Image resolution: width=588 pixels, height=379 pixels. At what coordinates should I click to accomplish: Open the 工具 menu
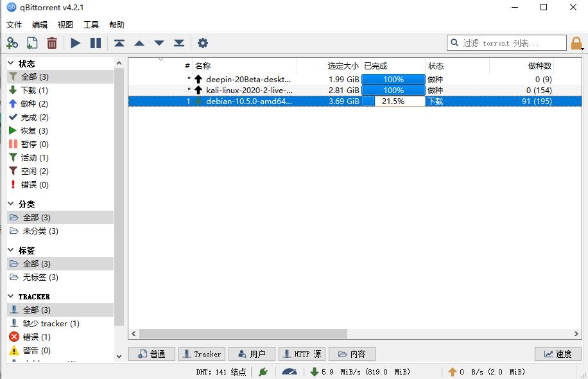(x=91, y=25)
